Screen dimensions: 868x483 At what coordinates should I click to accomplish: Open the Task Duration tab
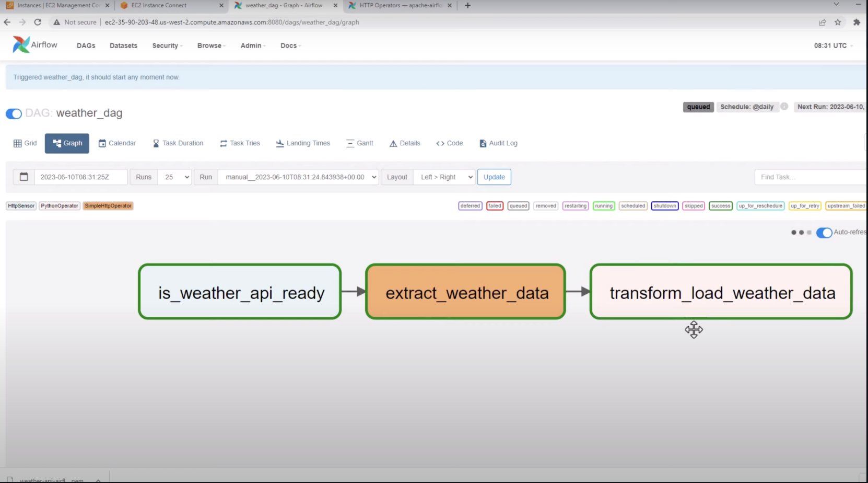(x=178, y=143)
